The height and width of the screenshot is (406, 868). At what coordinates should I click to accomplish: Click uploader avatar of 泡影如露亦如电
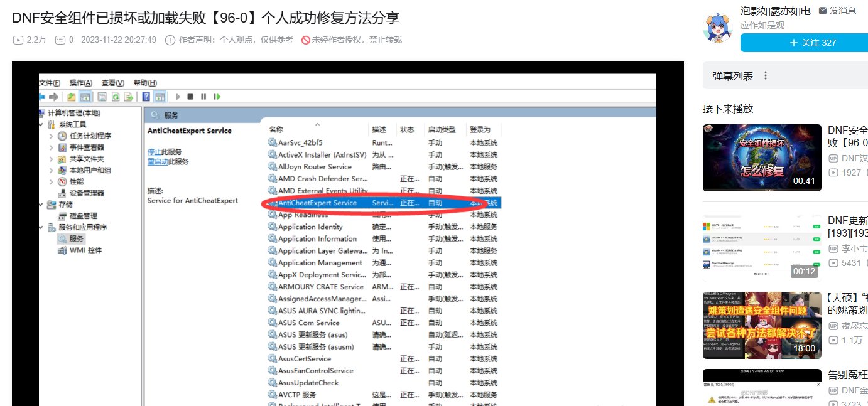tap(719, 29)
